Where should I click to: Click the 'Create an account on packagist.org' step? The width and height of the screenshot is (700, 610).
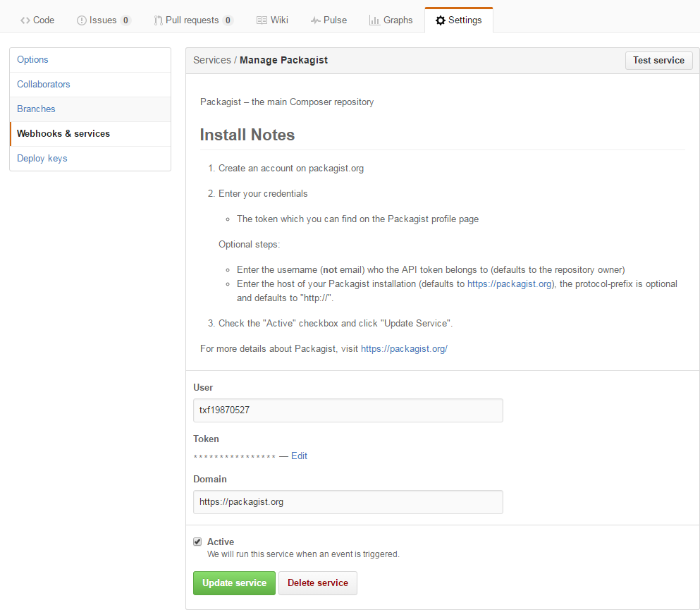pos(290,169)
